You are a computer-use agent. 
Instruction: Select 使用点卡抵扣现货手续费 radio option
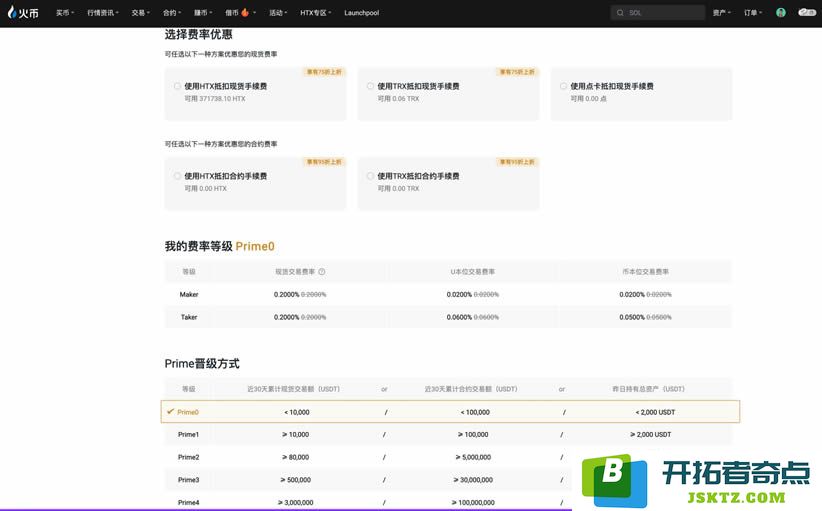(563, 86)
